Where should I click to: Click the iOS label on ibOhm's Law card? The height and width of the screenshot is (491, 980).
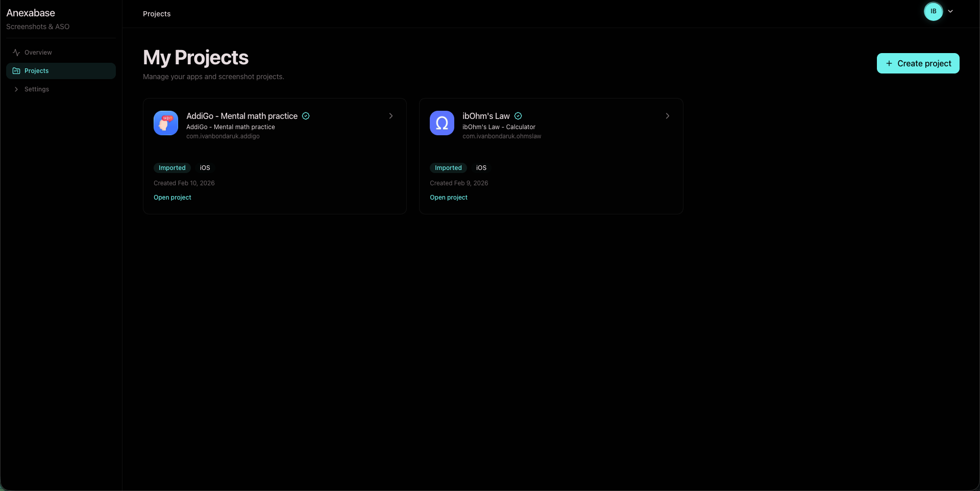point(481,167)
